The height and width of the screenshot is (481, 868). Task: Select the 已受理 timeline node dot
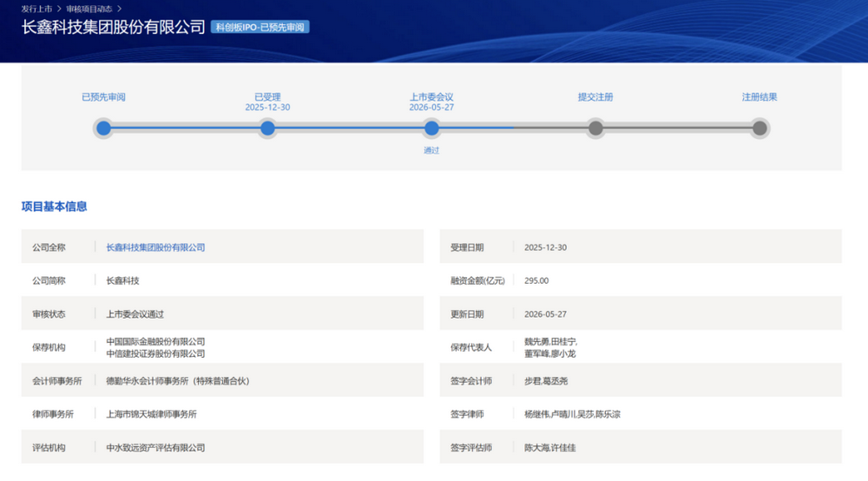click(267, 128)
